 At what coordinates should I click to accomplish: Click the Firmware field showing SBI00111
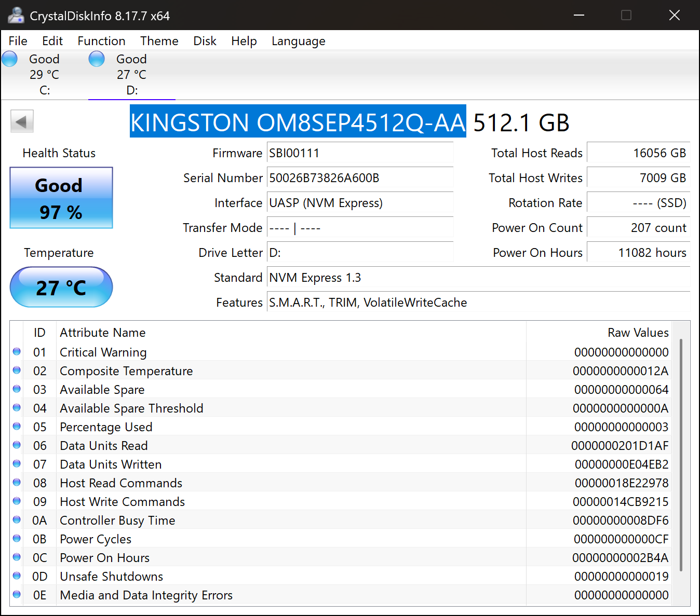point(359,153)
